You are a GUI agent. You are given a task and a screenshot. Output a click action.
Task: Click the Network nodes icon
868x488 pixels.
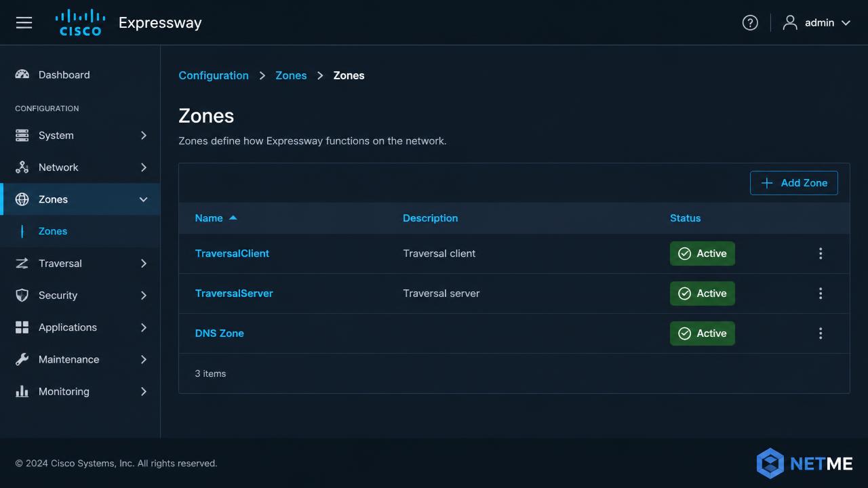click(x=22, y=167)
